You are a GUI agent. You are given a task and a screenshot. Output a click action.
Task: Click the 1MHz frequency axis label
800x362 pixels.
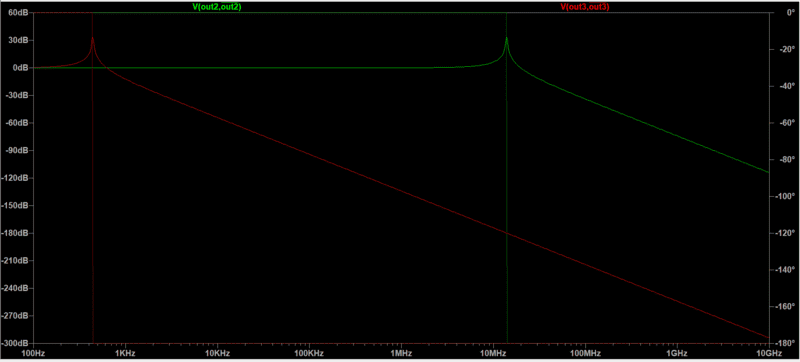(x=401, y=353)
